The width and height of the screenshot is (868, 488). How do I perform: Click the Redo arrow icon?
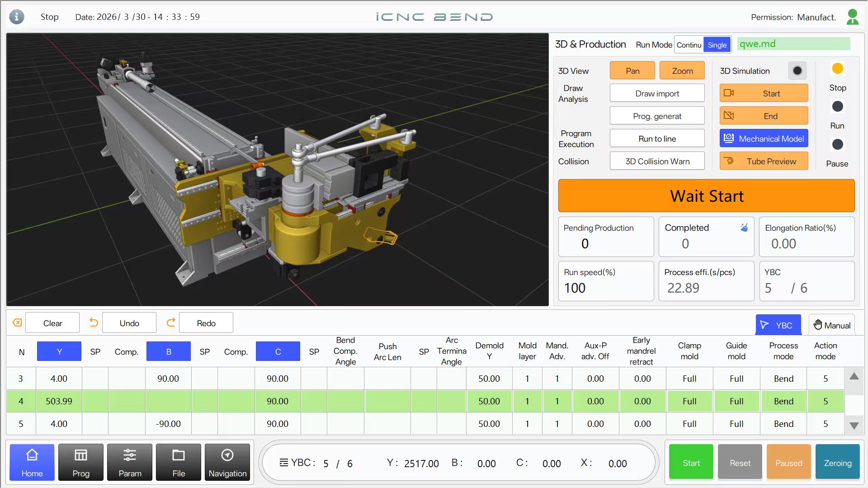(170, 322)
